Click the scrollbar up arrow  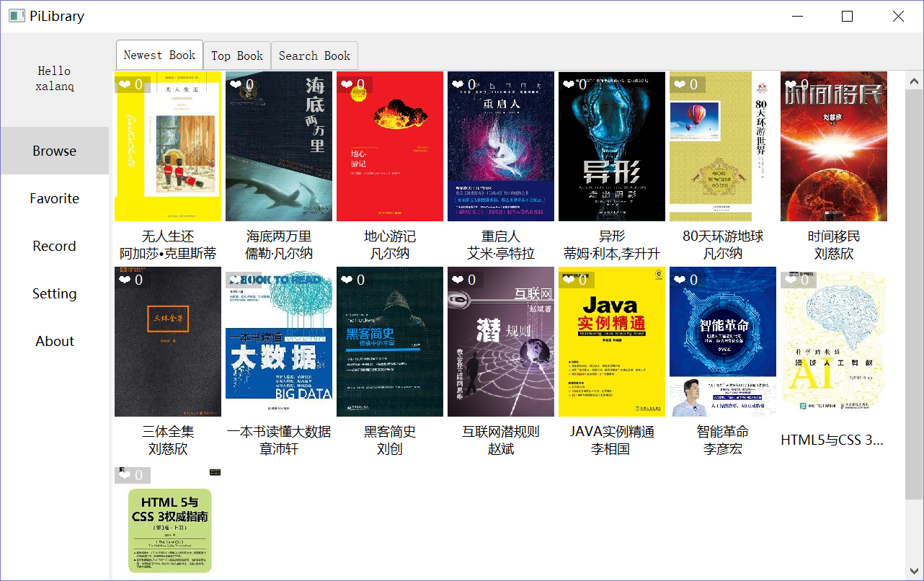(x=914, y=80)
